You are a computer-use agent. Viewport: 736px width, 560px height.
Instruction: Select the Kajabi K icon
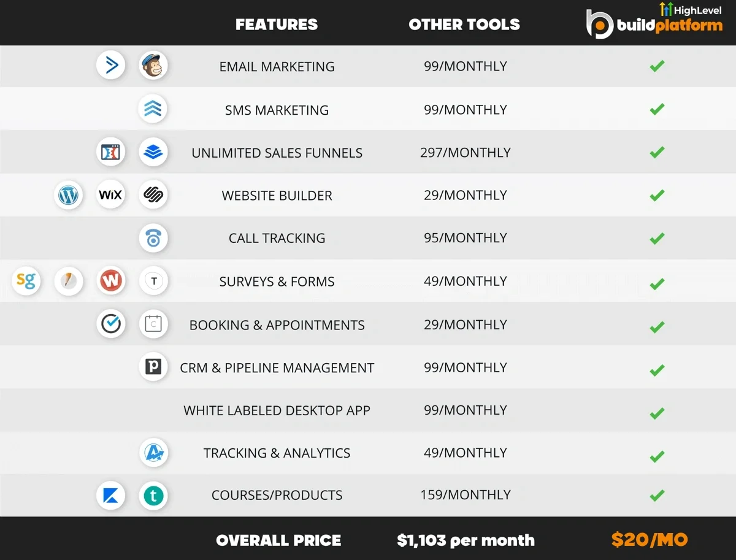111,495
